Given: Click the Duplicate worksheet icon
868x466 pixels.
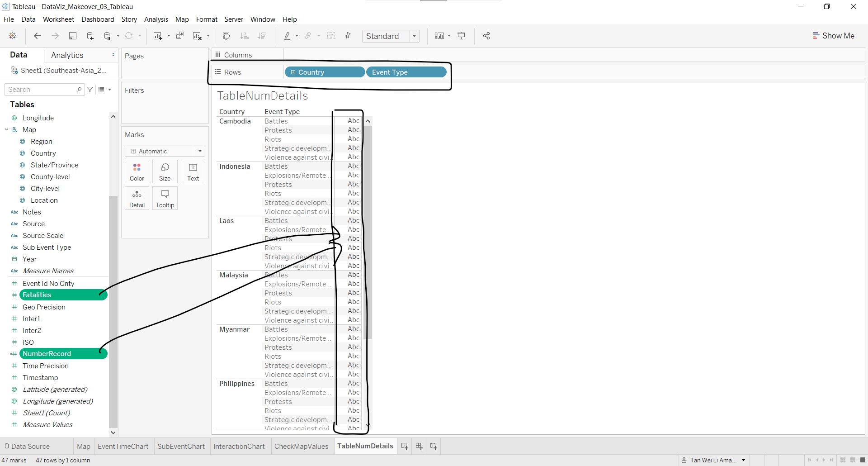Looking at the screenshot, I should 180,36.
